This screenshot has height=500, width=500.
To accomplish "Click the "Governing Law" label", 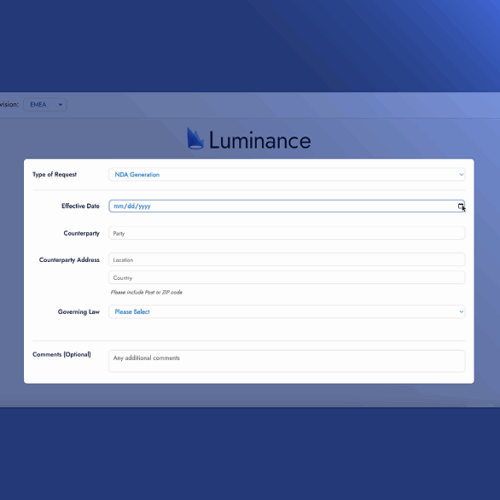I will [x=79, y=312].
